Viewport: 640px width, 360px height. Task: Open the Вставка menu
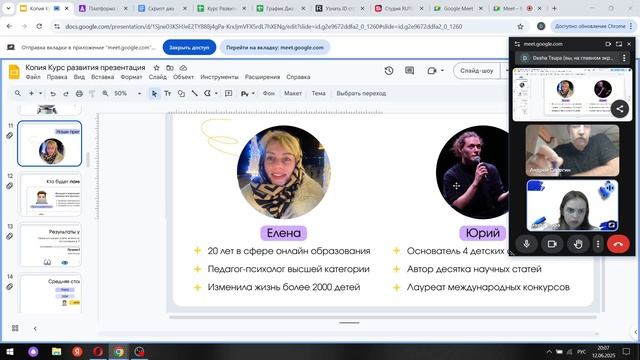(x=102, y=77)
